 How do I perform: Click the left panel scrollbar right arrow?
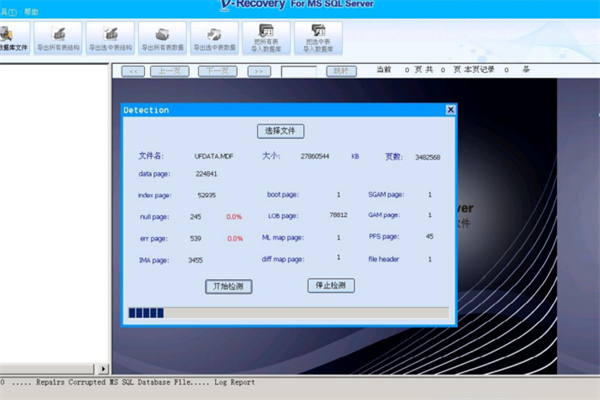103,369
